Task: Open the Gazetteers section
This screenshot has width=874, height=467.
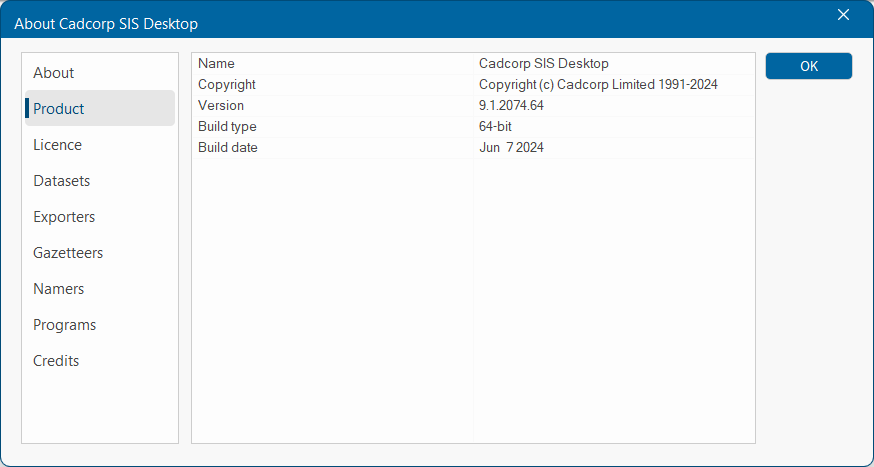Action: pyautogui.click(x=68, y=253)
